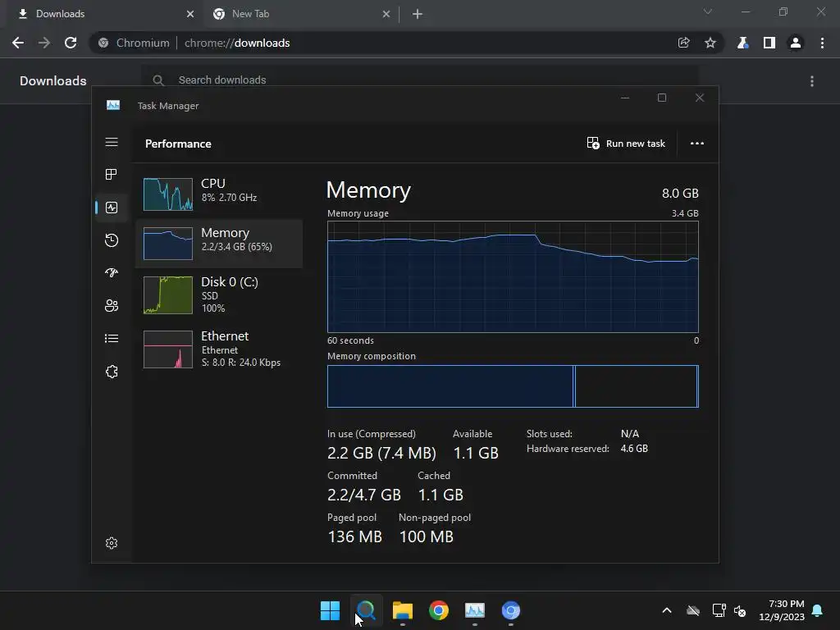The image size is (840, 630).
Task: Open App history icon in sidebar
Action: [112, 240]
